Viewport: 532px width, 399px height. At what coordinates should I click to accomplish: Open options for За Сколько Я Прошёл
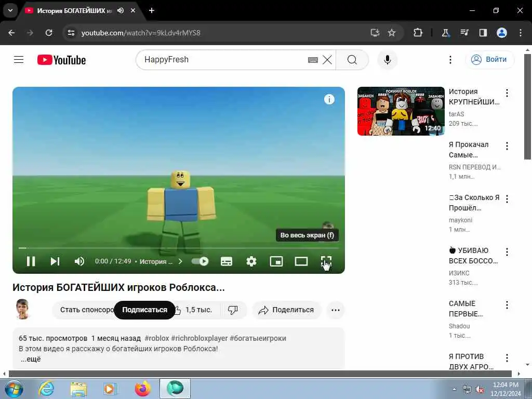pyautogui.click(x=507, y=199)
